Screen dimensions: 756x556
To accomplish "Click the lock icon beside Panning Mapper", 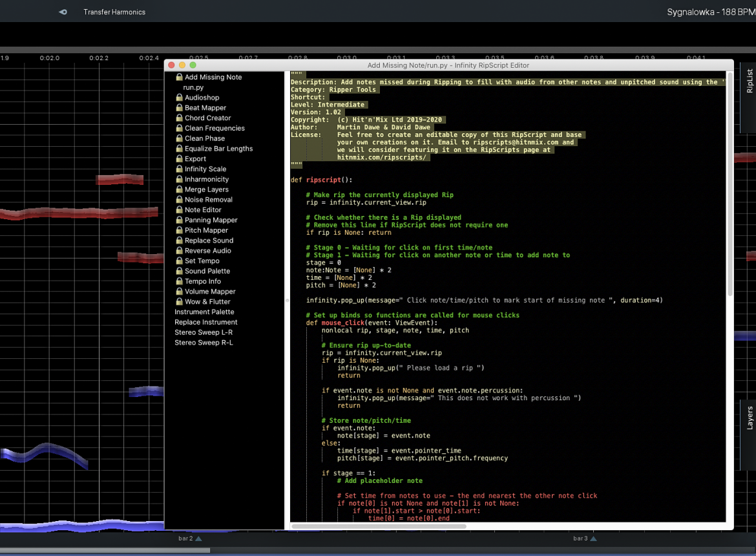I will tap(179, 219).
